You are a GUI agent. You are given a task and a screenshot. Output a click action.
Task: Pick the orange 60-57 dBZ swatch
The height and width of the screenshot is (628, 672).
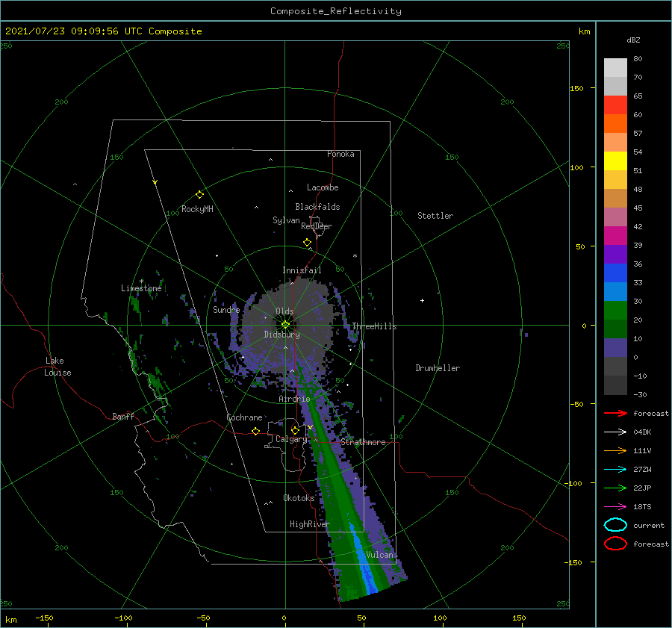tap(615, 123)
